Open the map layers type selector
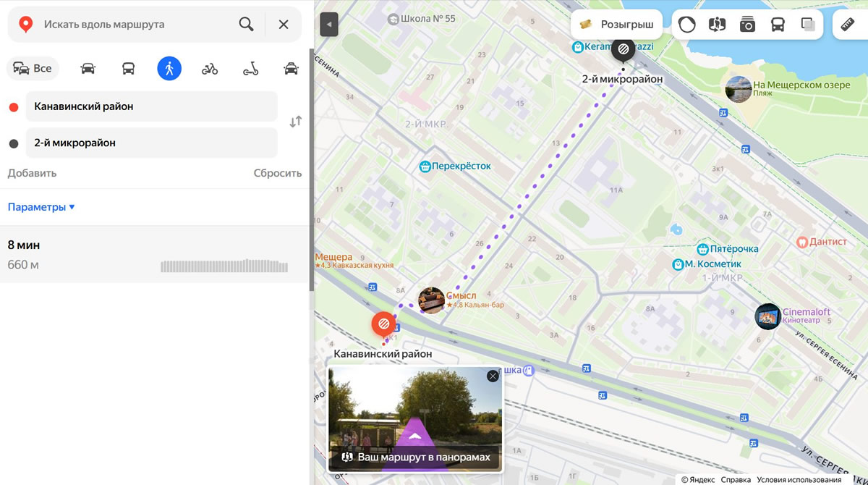The height and width of the screenshot is (485, 868). click(x=808, y=25)
